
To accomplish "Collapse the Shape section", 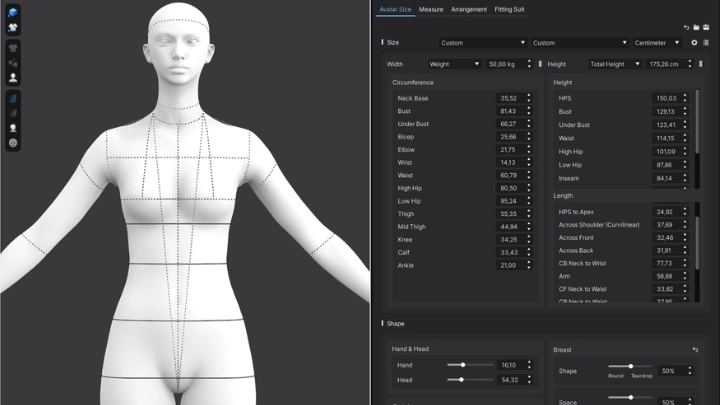I will [x=382, y=323].
